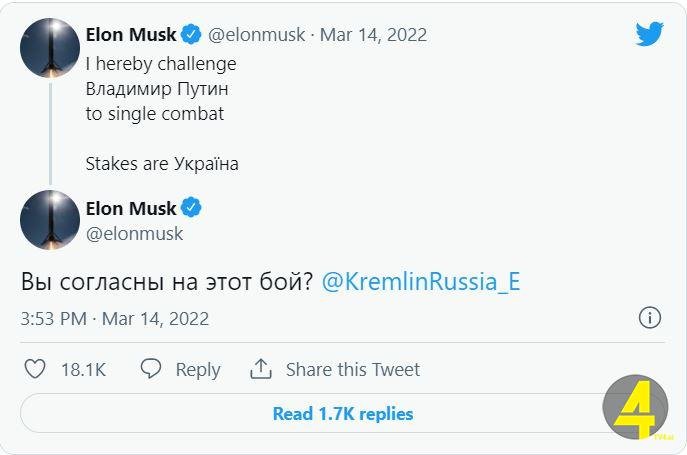Click the share arrow icon
The height and width of the screenshot is (455, 687).
coord(261,369)
